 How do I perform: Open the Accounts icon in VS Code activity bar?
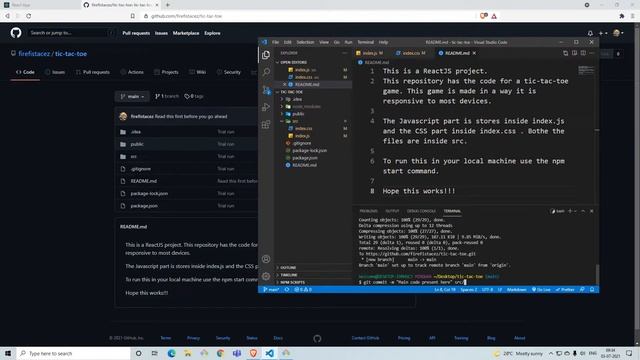266,259
